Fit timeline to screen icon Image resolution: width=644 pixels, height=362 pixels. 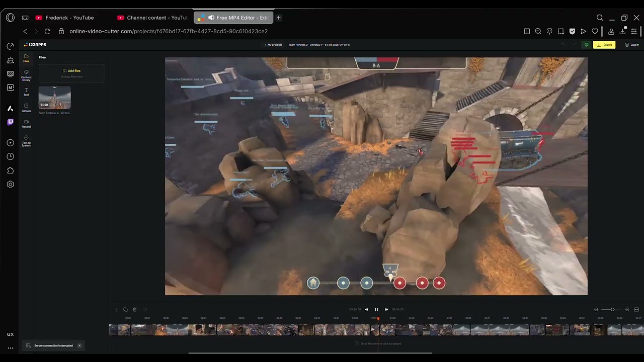click(636, 310)
